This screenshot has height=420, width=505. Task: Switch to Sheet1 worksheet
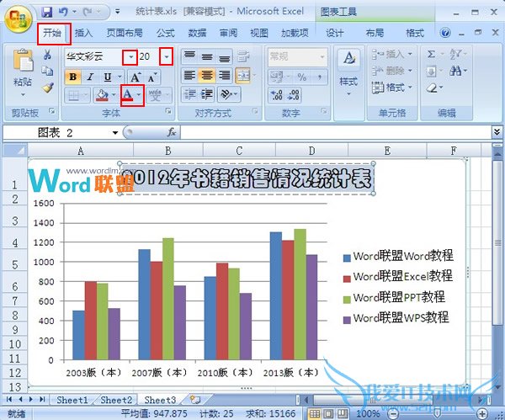[x=72, y=400]
